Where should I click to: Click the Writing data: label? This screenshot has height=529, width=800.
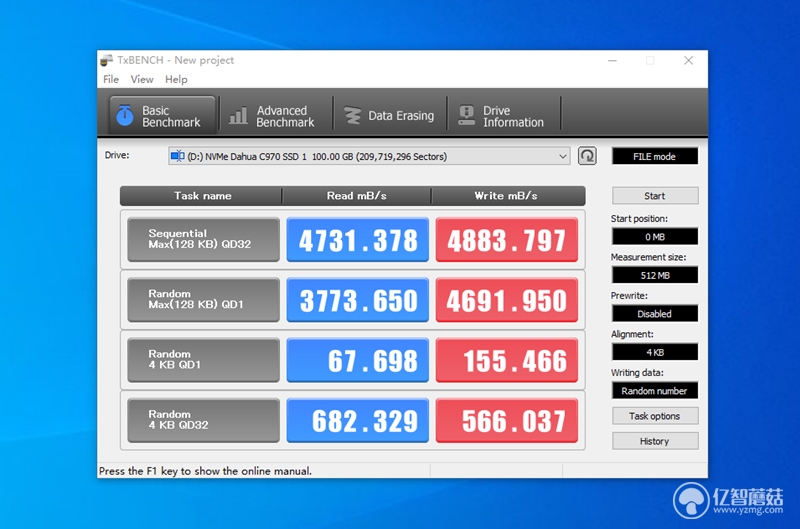[x=637, y=373]
